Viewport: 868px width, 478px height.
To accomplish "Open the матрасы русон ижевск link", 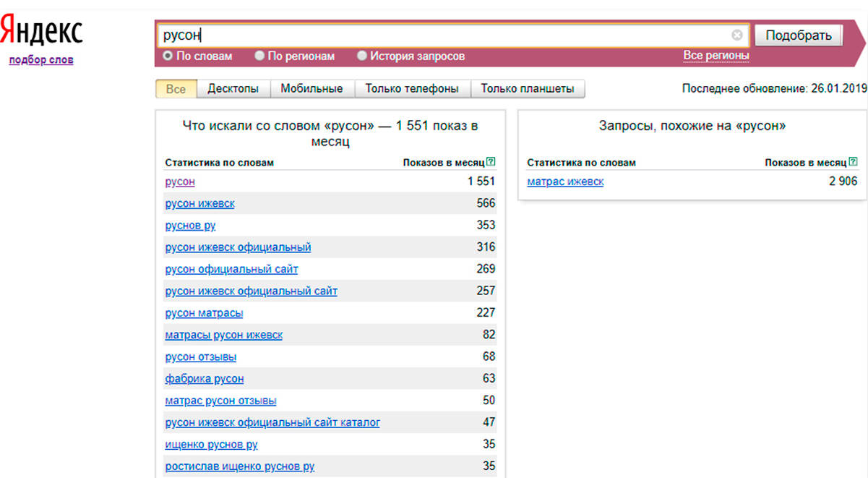I will [223, 336].
